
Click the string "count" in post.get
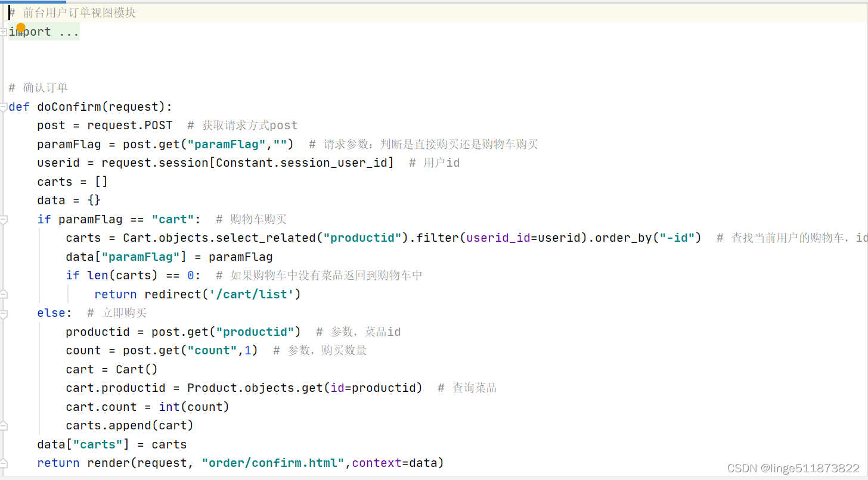[212, 351]
